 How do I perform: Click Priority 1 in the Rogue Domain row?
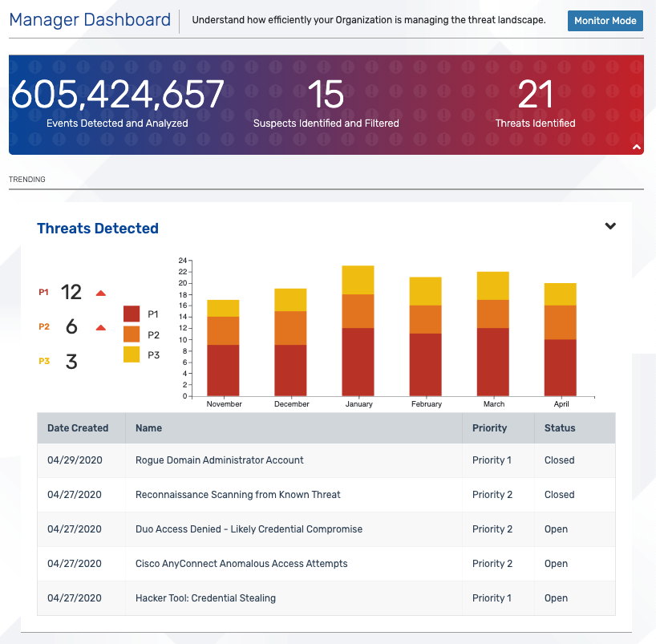click(x=492, y=460)
